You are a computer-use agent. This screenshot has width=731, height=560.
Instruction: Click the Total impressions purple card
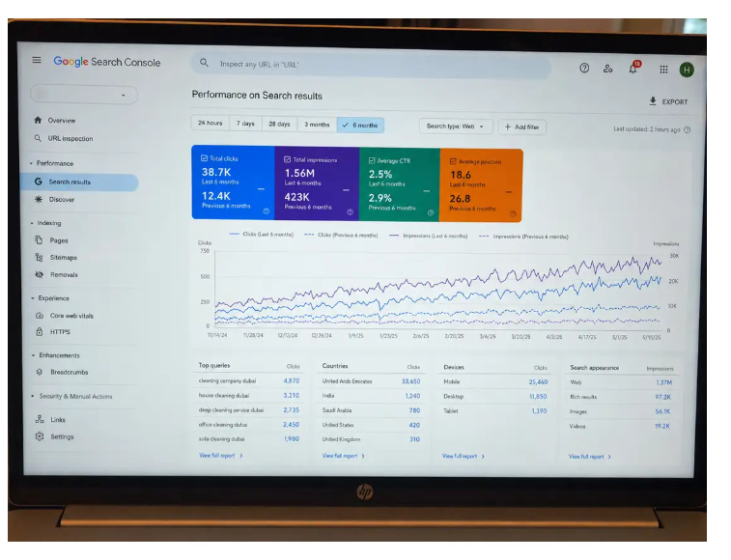[317, 183]
